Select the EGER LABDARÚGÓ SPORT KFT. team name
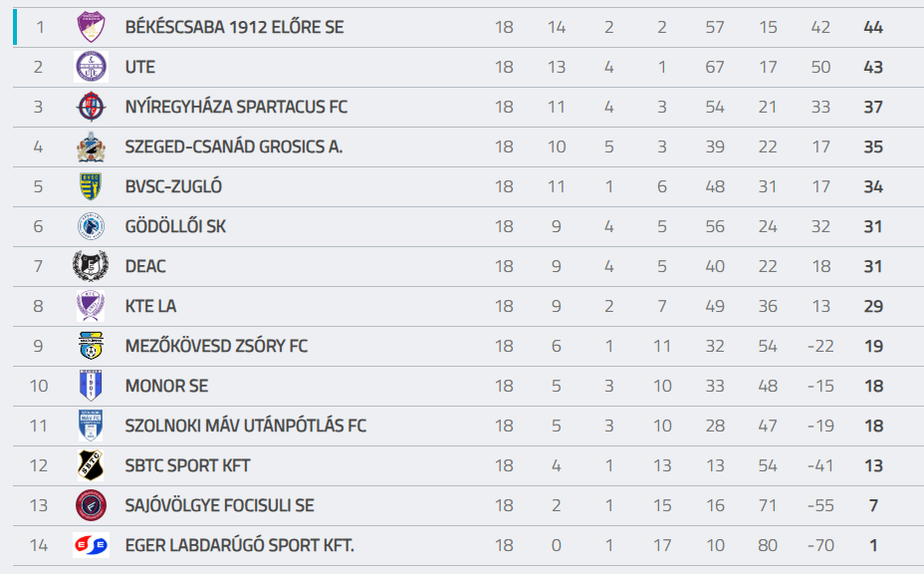This screenshot has width=924, height=574. 239,546
